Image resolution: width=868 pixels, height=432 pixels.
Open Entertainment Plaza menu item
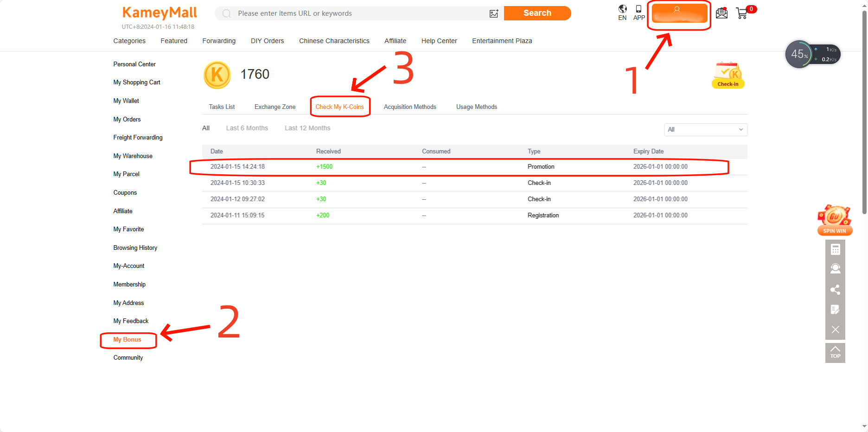coord(502,41)
